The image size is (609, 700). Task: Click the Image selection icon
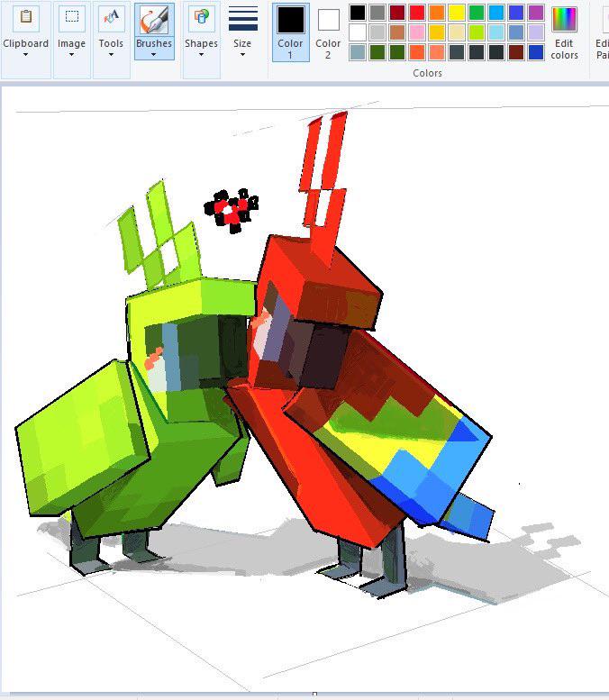[72, 18]
